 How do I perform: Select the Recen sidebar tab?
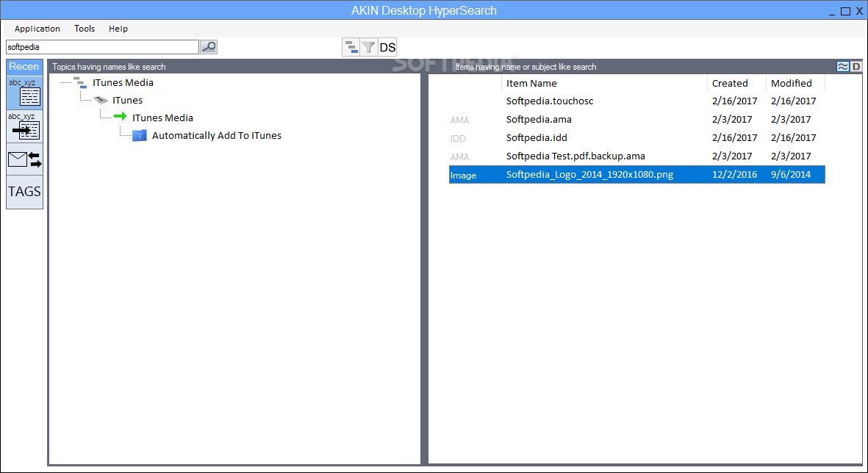click(24, 67)
